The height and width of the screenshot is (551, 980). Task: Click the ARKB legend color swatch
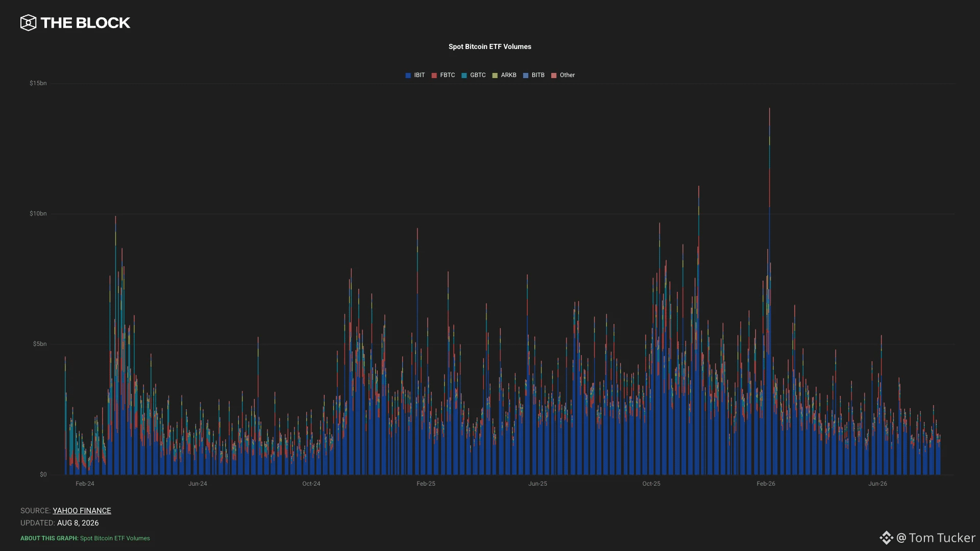(x=495, y=76)
